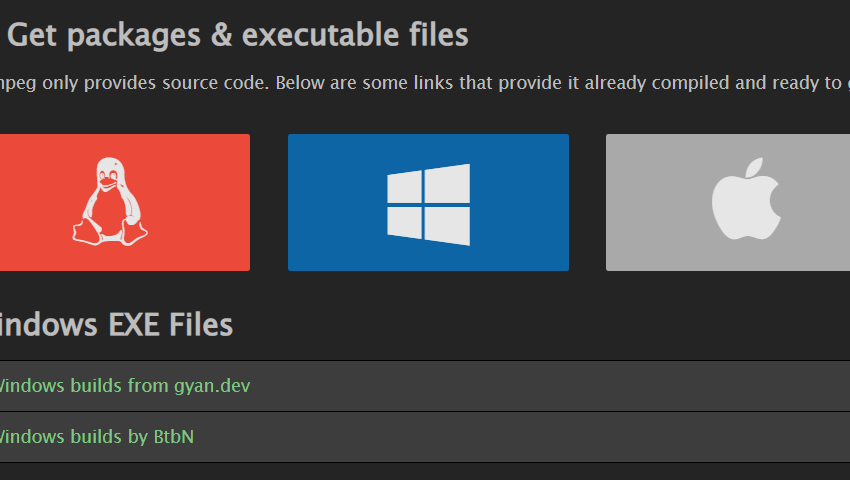
Task: Open Windows builds by BtbN link
Action: tap(96, 437)
